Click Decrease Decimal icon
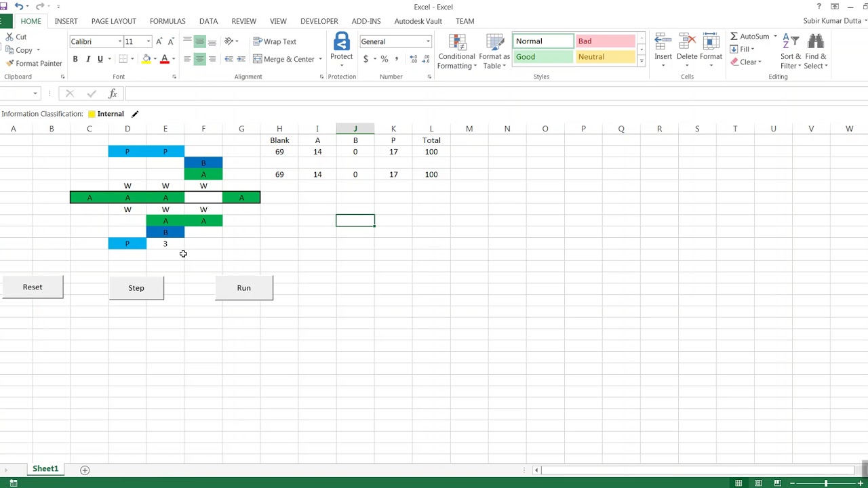Image resolution: width=868 pixels, height=488 pixels. pos(427,59)
